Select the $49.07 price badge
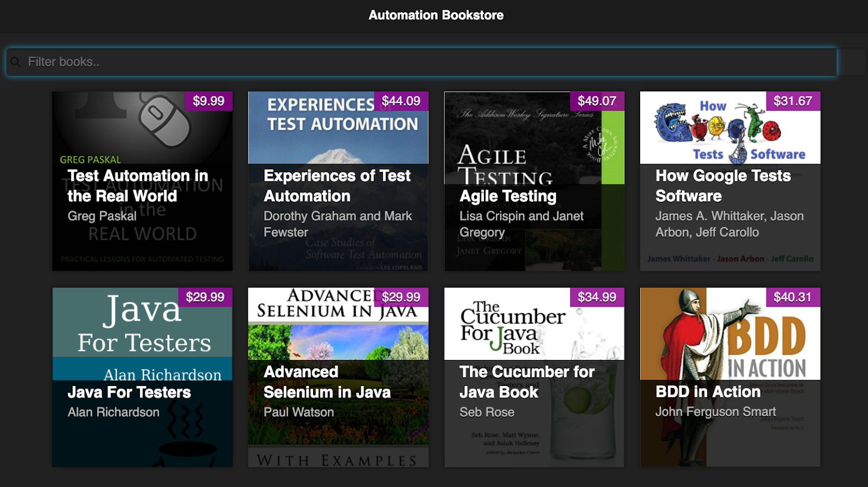 [597, 101]
